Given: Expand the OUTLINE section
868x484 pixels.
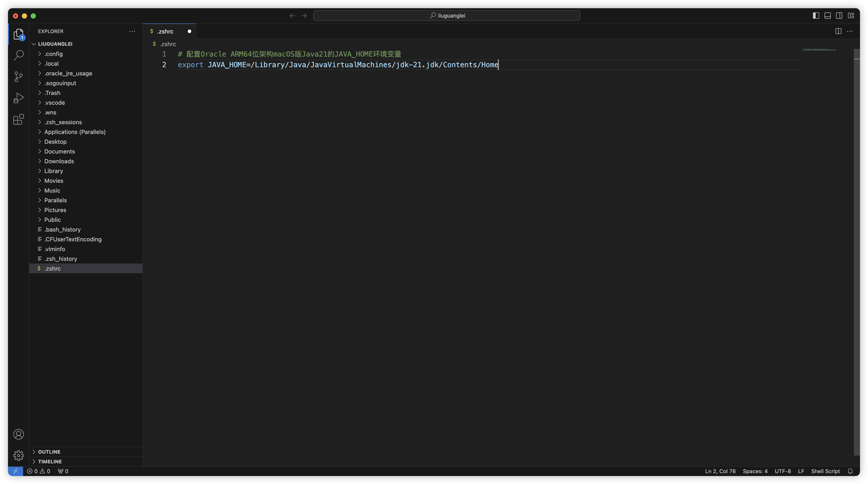Looking at the screenshot, I should [x=49, y=452].
